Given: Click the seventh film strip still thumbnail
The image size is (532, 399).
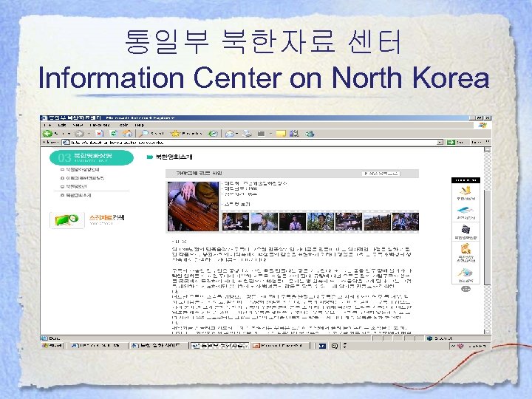Looking at the screenshot, I should (x=406, y=222).
